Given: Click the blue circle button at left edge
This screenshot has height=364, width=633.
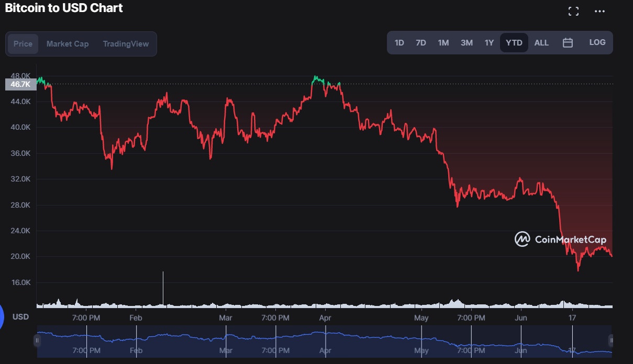Looking at the screenshot, I should pyautogui.click(x=2, y=317).
